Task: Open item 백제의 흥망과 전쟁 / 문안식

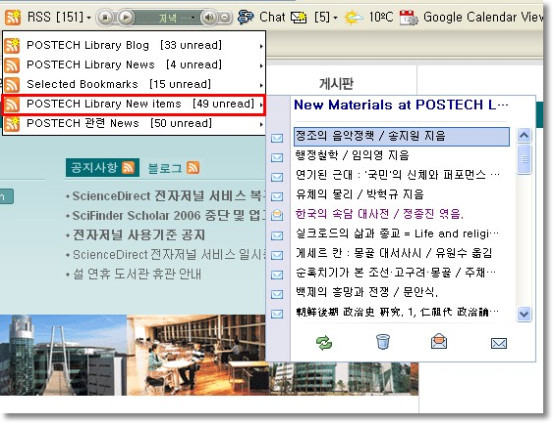Action: click(367, 292)
